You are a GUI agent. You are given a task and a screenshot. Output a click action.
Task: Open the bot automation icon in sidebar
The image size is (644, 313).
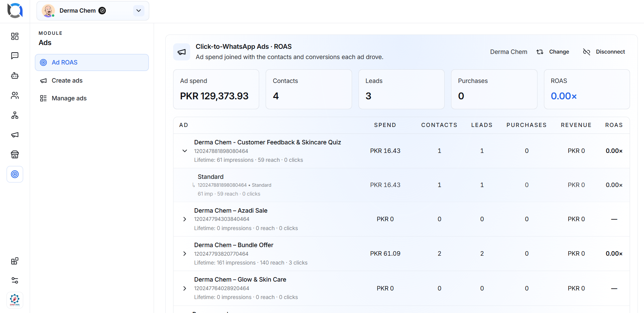point(15,75)
